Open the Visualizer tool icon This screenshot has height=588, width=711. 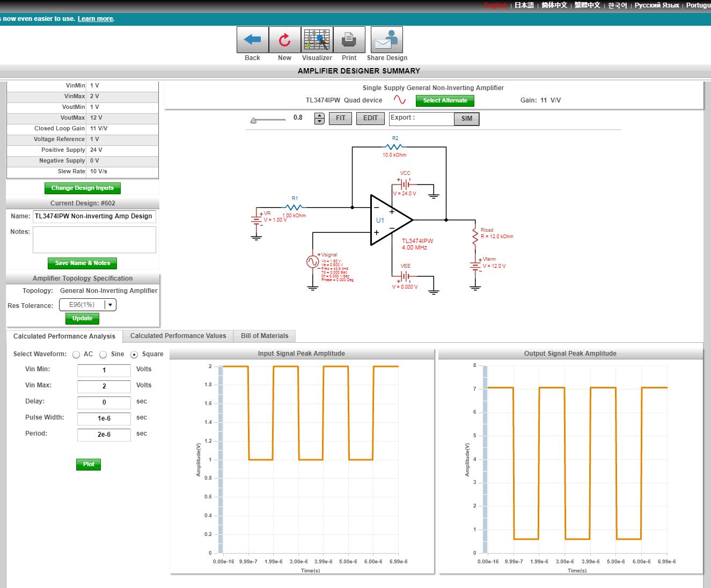(x=317, y=40)
